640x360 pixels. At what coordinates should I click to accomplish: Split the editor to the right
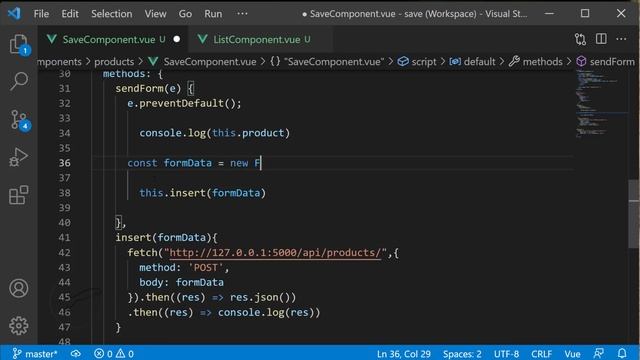[601, 39]
